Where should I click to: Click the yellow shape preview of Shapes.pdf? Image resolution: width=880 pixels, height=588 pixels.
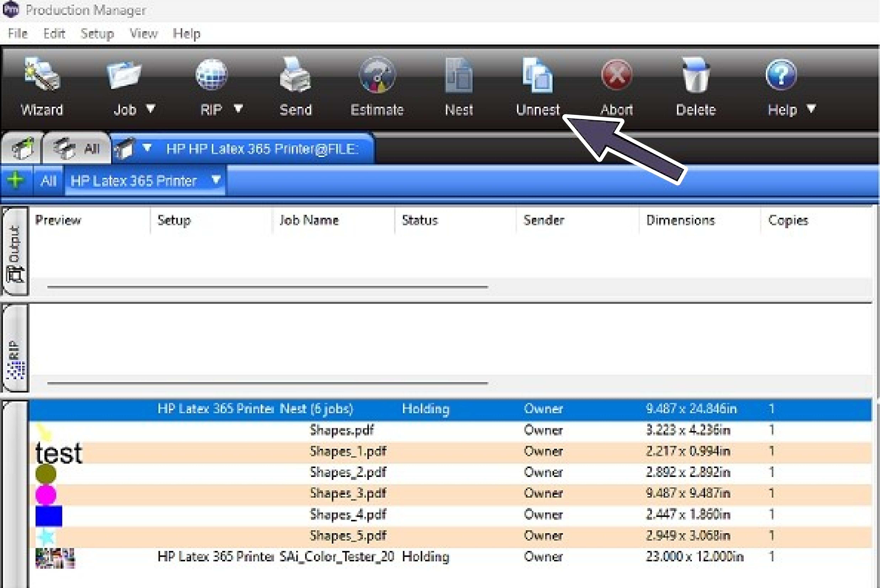coord(44,432)
